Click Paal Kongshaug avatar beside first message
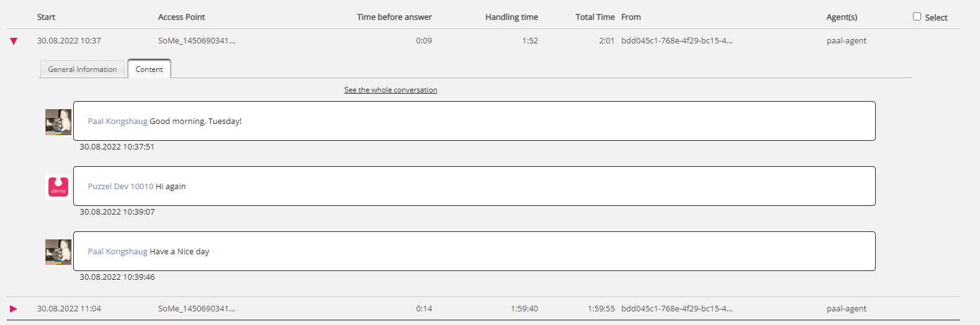 point(58,122)
